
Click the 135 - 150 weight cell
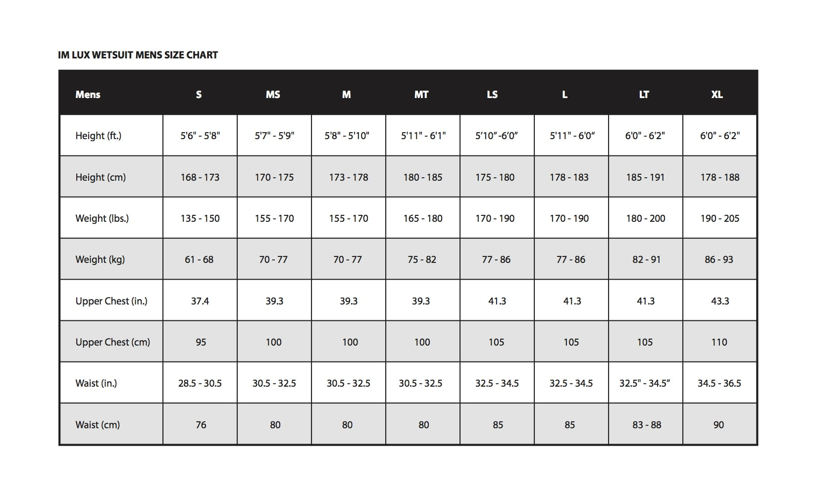(200, 218)
